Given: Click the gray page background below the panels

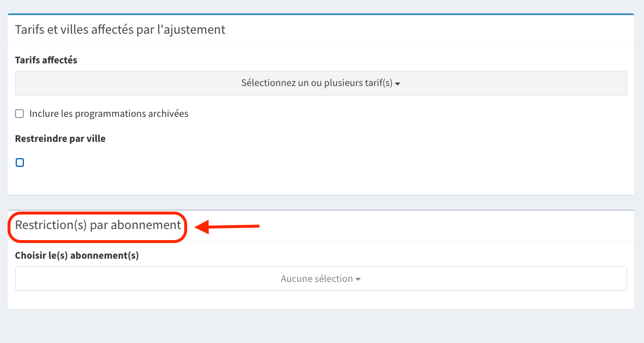Looking at the screenshot, I should tap(321, 327).
